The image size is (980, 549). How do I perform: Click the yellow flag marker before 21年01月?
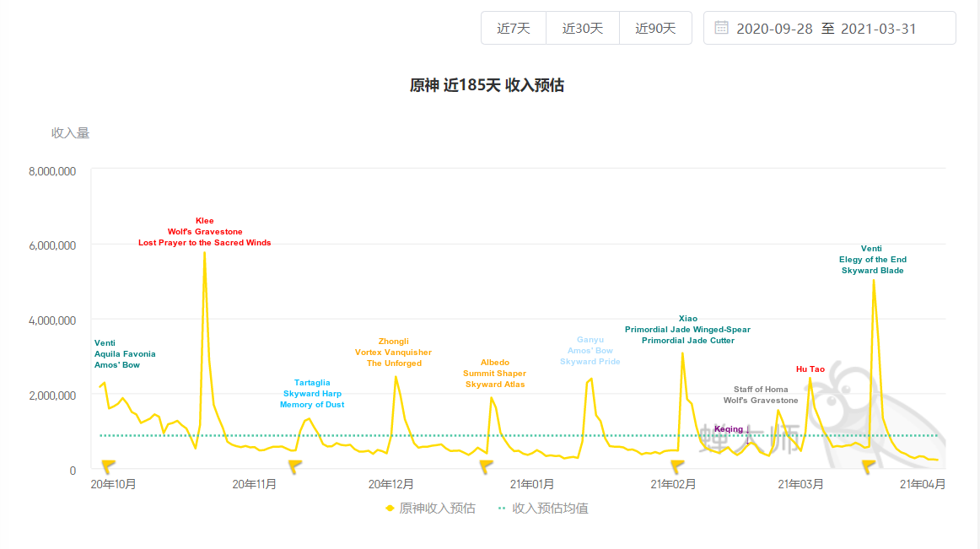(x=487, y=466)
